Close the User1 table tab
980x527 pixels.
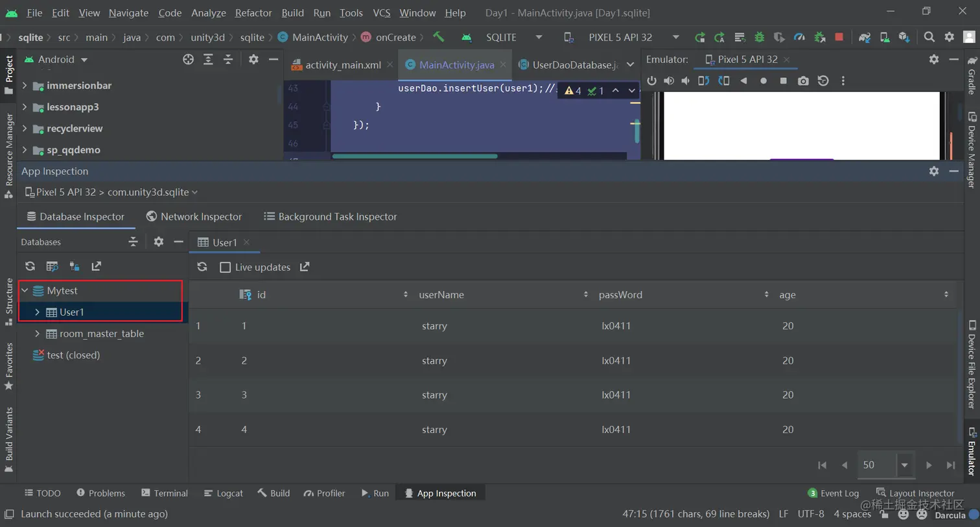point(246,242)
